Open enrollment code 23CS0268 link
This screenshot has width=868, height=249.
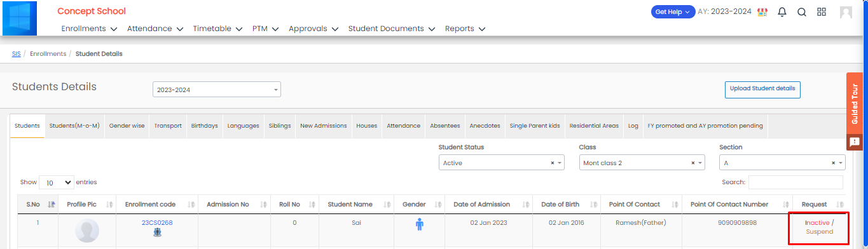point(157,223)
